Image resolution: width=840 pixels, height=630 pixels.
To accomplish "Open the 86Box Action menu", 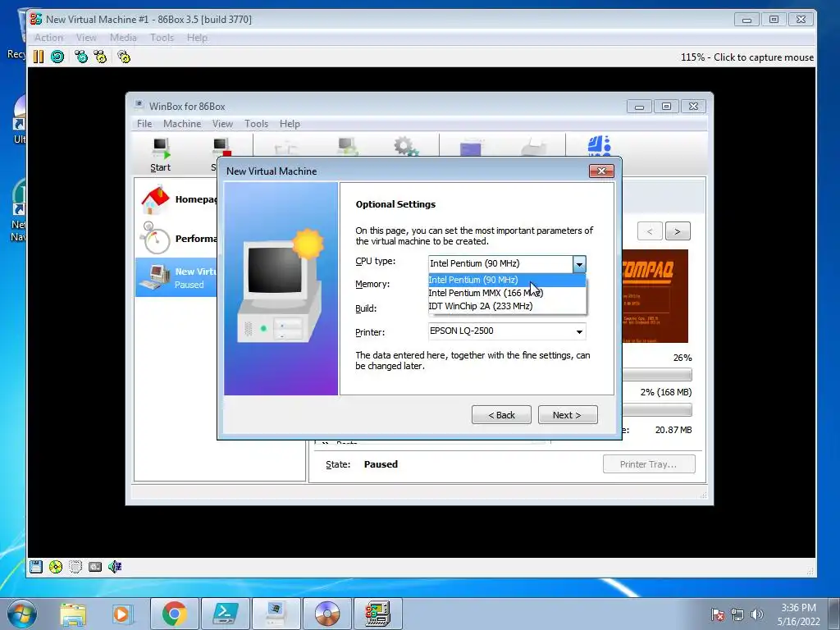I will click(48, 38).
